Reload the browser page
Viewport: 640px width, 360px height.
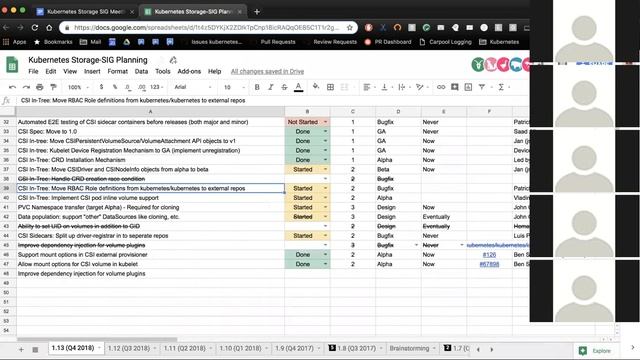click(x=35, y=28)
